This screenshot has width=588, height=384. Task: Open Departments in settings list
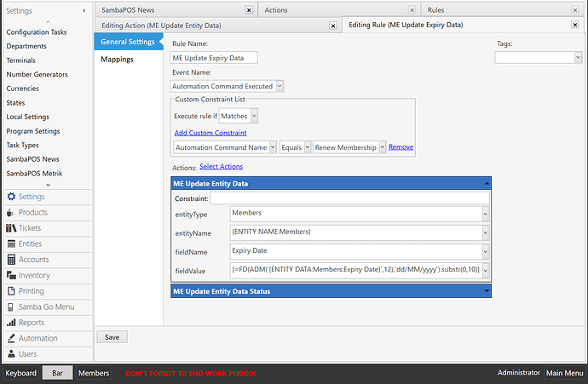click(26, 46)
